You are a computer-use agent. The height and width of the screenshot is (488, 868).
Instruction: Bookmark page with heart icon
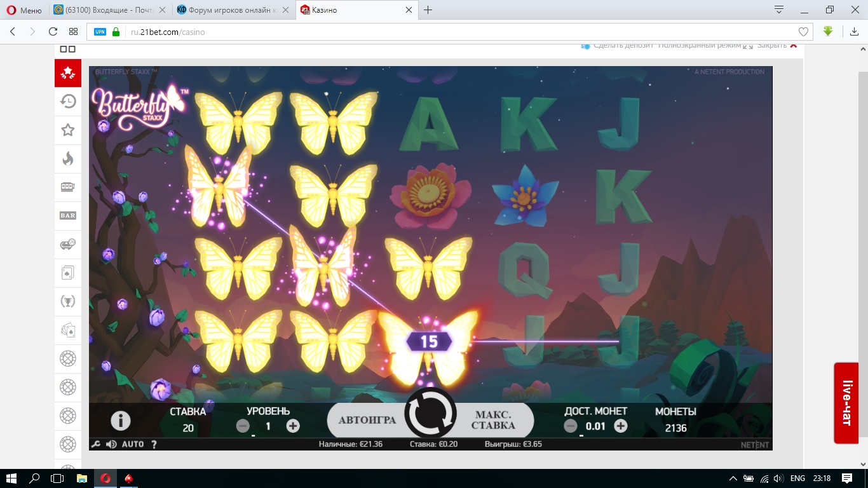pyautogui.click(x=803, y=32)
